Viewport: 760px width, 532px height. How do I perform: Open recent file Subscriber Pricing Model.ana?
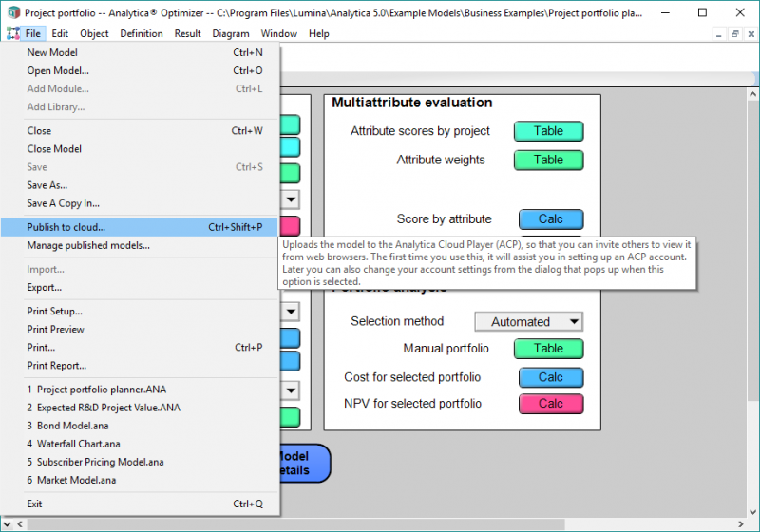[140, 462]
